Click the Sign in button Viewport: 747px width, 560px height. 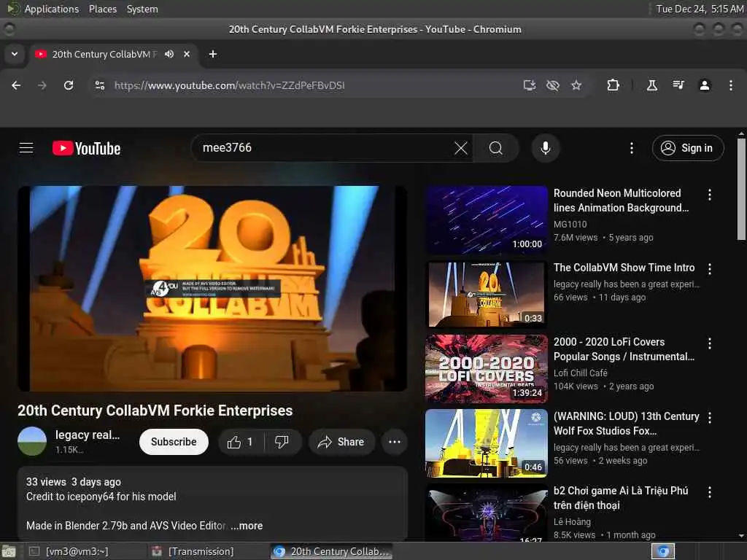(688, 148)
